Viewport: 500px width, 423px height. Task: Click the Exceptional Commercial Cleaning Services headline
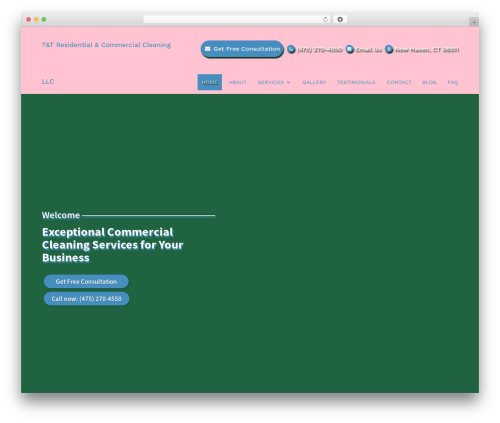pyautogui.click(x=113, y=245)
